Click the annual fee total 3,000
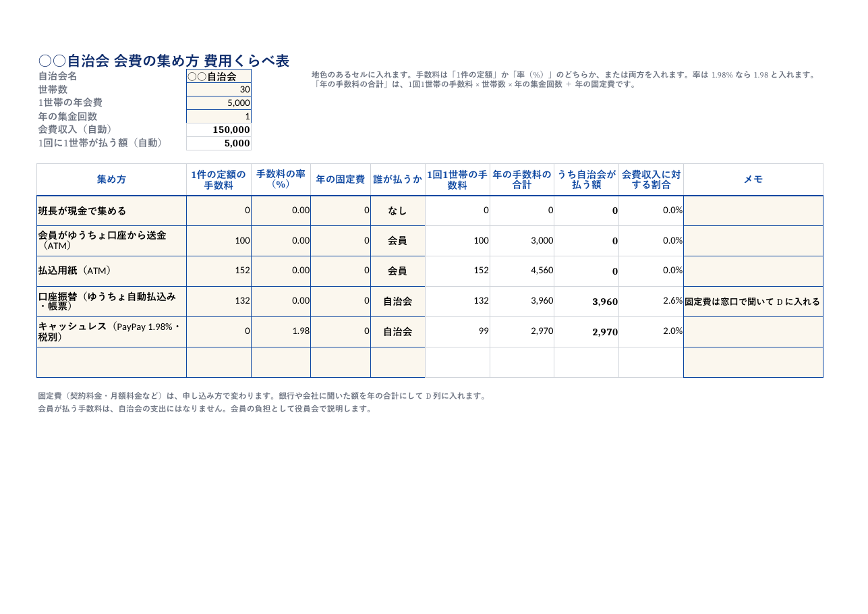 [x=522, y=241]
